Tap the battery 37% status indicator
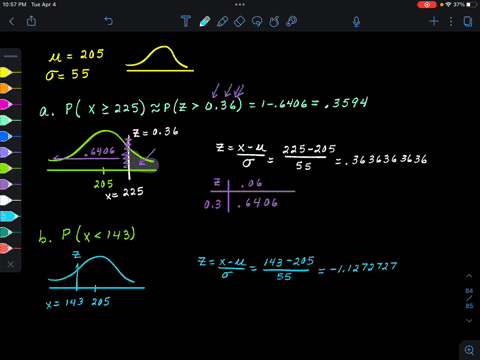 coord(465,5)
